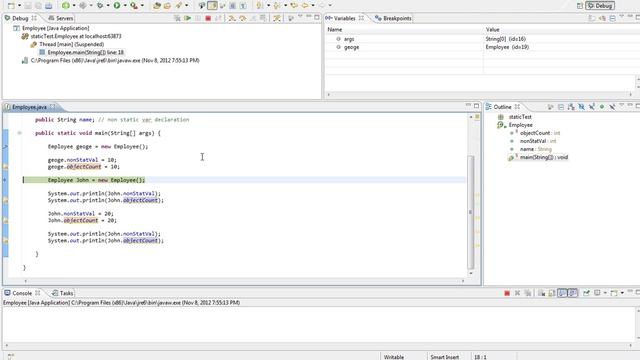Select the args variable row
This screenshot has width=640, height=360.
point(482,39)
